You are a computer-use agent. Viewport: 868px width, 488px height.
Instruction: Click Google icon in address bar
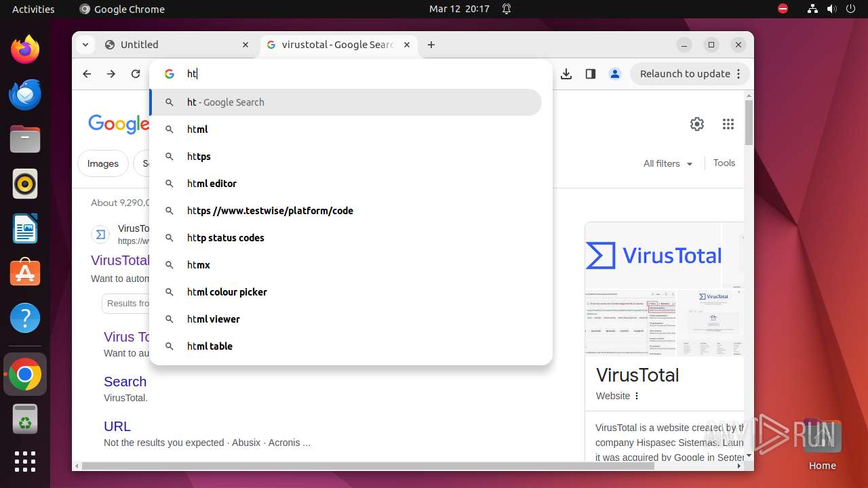(170, 74)
